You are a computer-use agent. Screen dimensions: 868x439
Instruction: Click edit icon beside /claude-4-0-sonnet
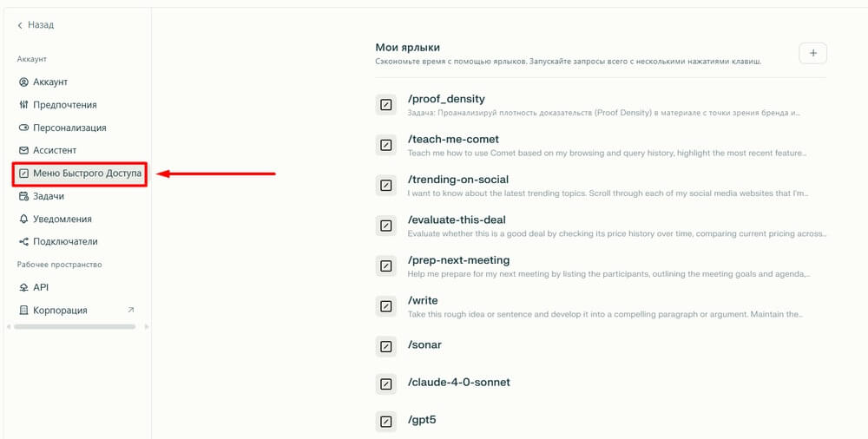(x=386, y=383)
